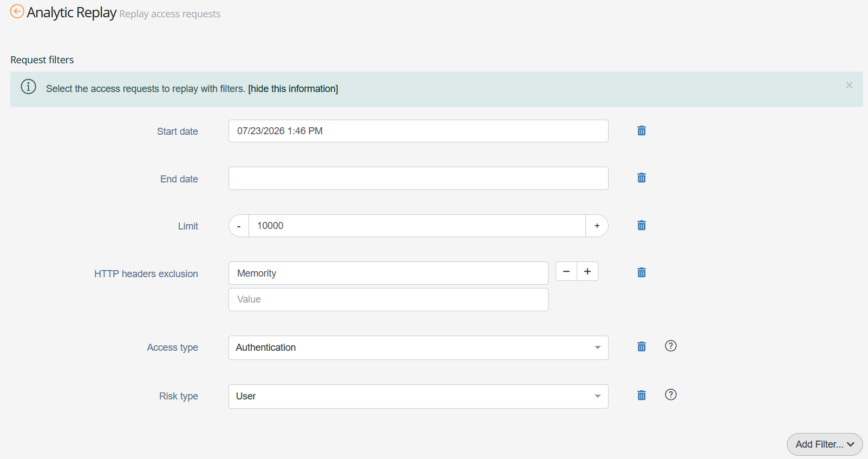Focus the Start date field

tap(419, 131)
